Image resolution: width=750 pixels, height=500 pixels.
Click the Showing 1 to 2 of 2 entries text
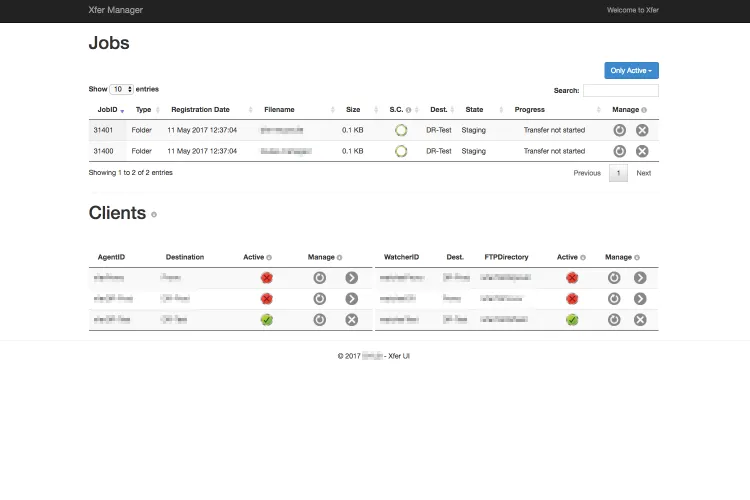(131, 173)
